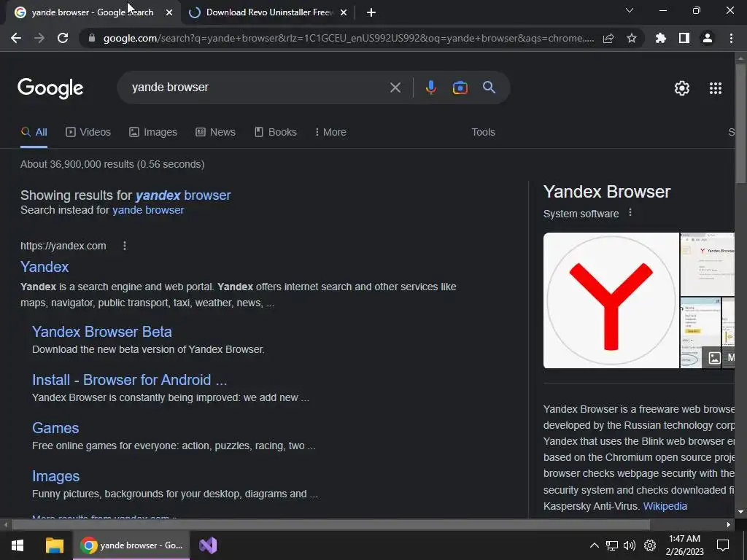The width and height of the screenshot is (747, 560).
Task: Click the forward navigation arrow
Action: point(39,38)
